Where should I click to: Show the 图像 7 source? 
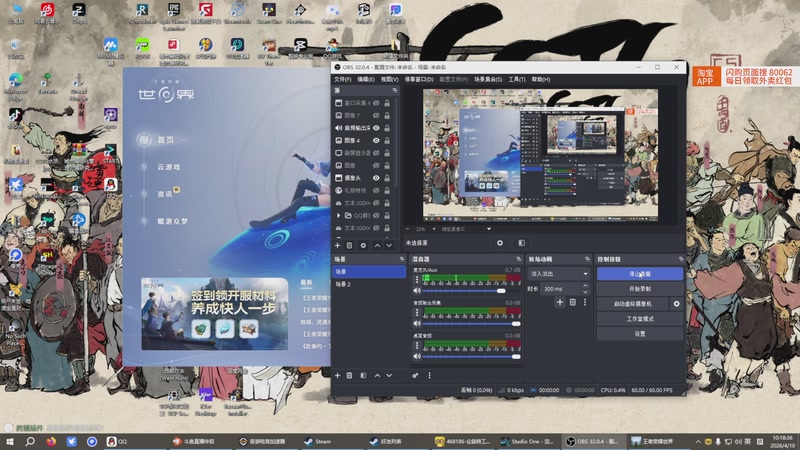376,116
